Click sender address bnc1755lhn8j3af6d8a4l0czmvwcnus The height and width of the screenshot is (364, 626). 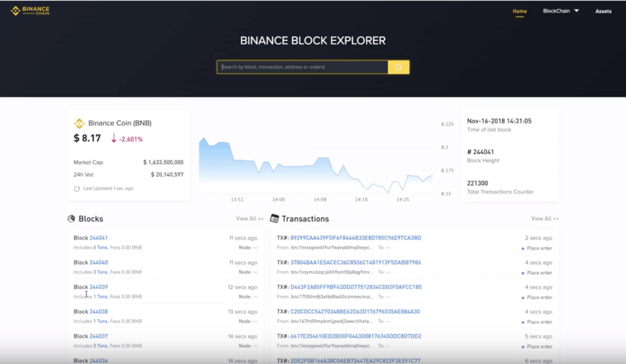pos(332,297)
